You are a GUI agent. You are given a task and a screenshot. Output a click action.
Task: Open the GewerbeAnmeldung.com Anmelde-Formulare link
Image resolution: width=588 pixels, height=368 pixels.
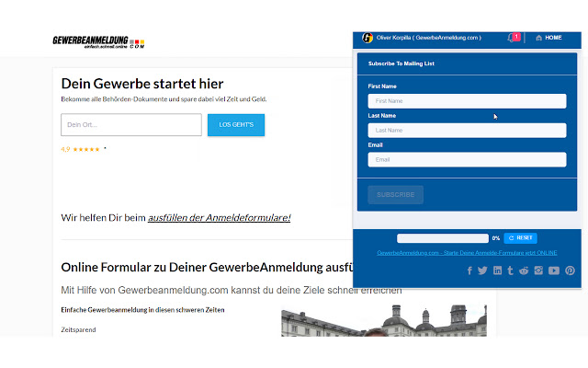[467, 253]
